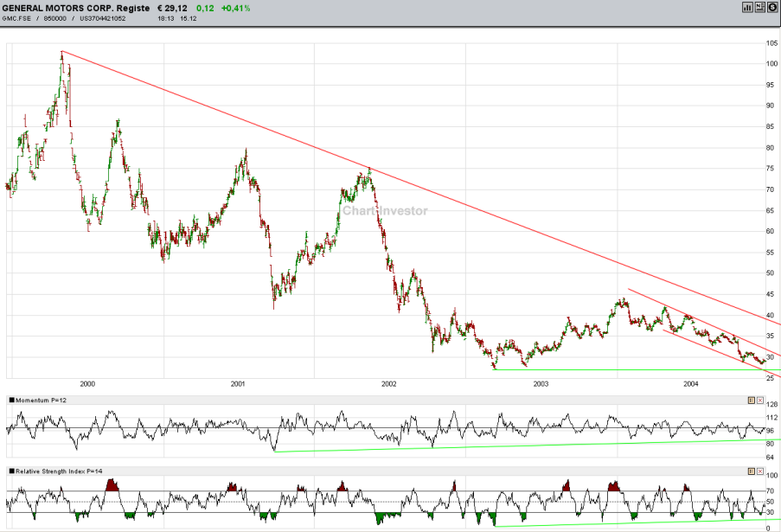
Task: Click the black square beside Momentum P=12
Action: pyautogui.click(x=12, y=400)
